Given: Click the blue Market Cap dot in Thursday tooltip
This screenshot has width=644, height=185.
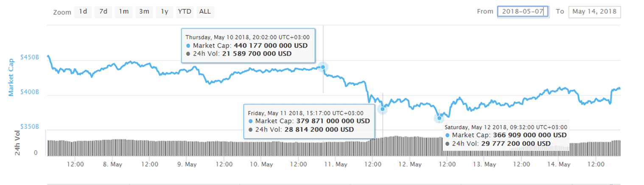Looking at the screenshot, I should click(188, 46).
